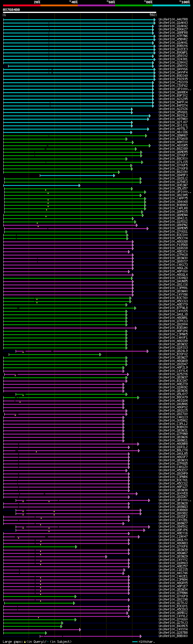Select label UniRef100_C5XXY9

(x=173, y=83)
